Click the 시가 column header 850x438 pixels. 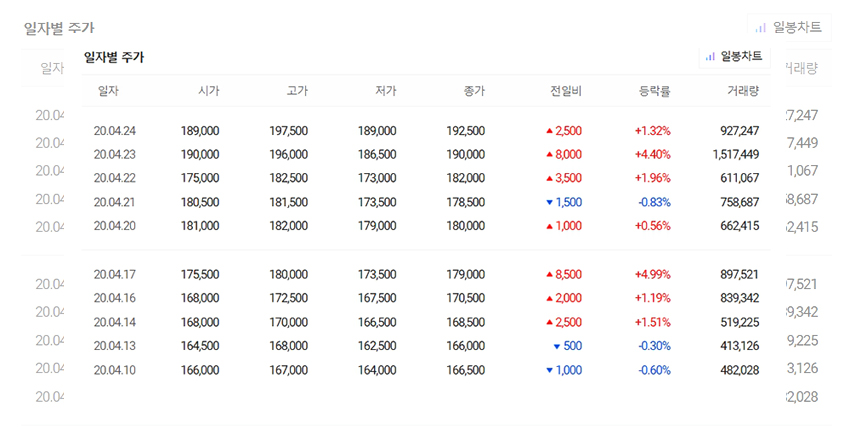(209, 91)
